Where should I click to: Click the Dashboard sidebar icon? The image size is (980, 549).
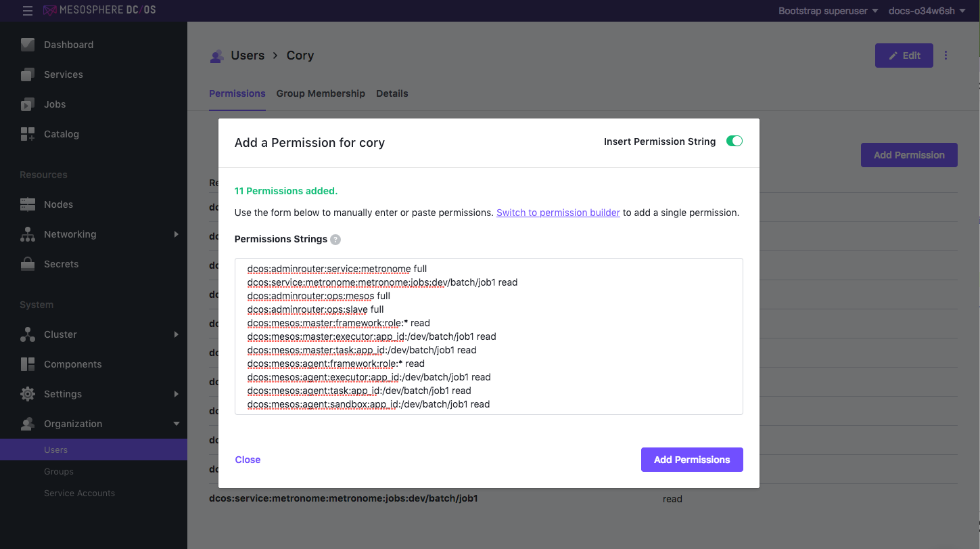(x=28, y=45)
